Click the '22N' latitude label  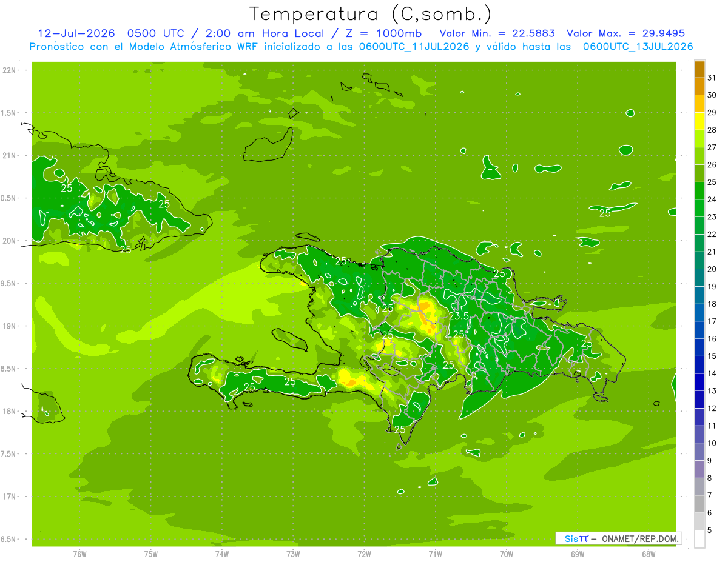(x=10, y=70)
